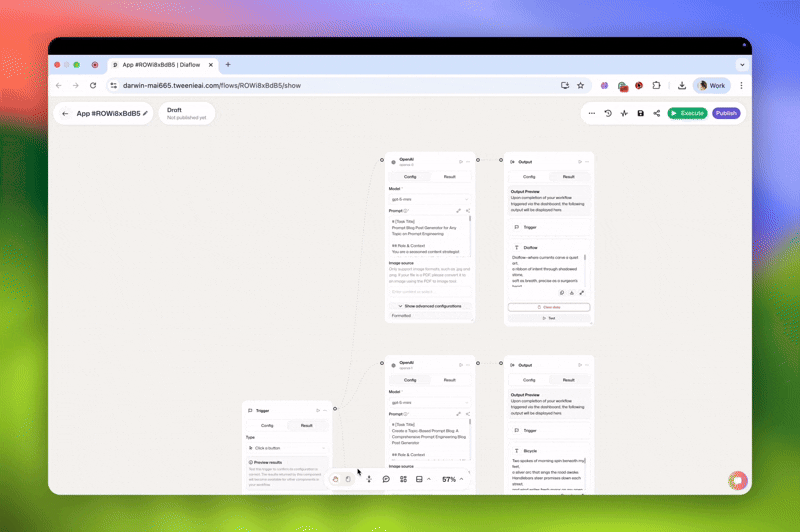Click the pencil icon to rename app
The image size is (800, 532).
pos(145,113)
